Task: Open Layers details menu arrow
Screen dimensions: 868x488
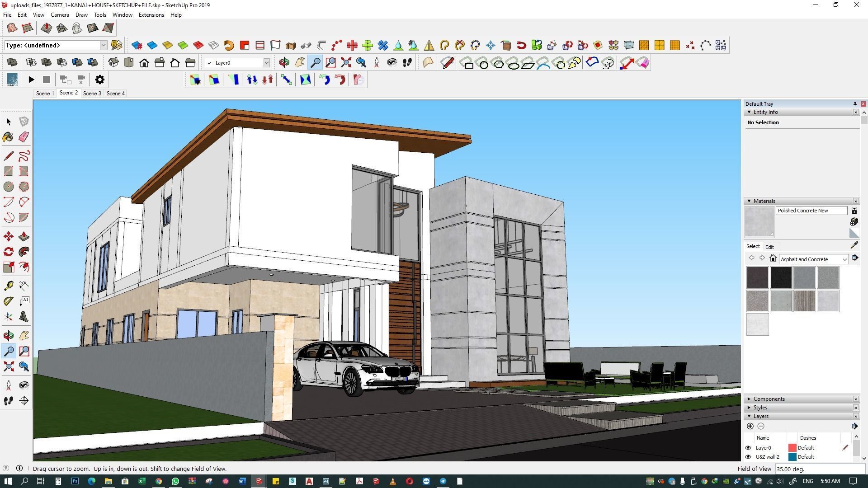Action: tap(854, 426)
